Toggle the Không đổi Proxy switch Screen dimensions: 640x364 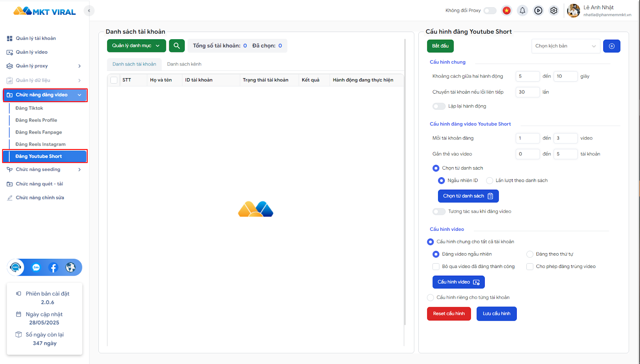[490, 11]
